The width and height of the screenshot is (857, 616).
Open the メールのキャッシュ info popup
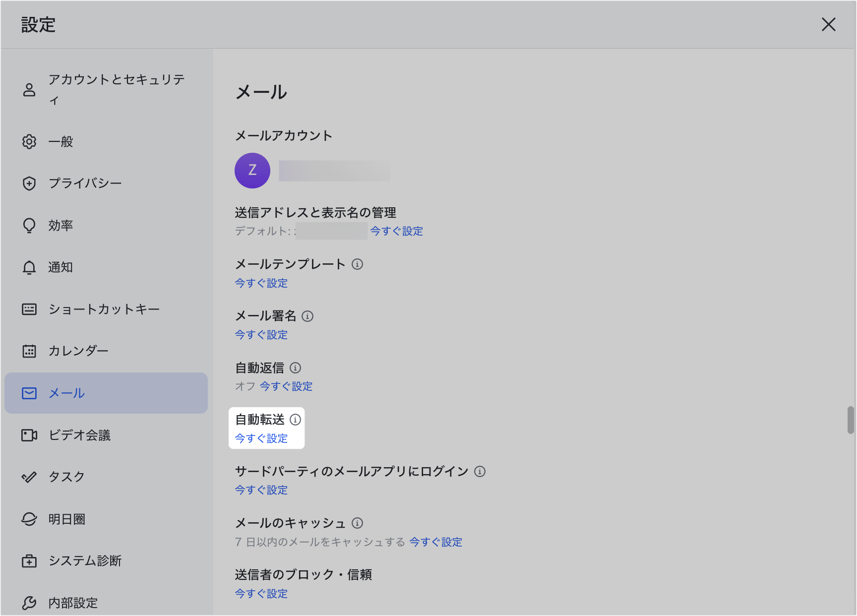pyautogui.click(x=358, y=523)
